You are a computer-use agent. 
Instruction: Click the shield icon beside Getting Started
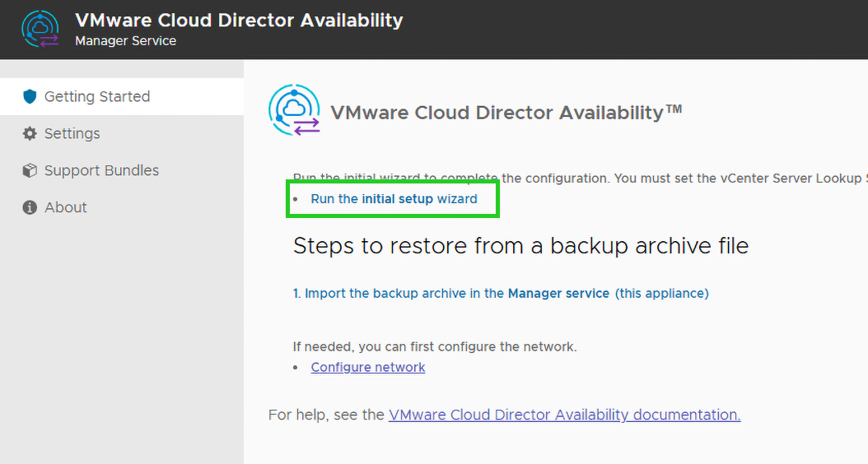[30, 96]
